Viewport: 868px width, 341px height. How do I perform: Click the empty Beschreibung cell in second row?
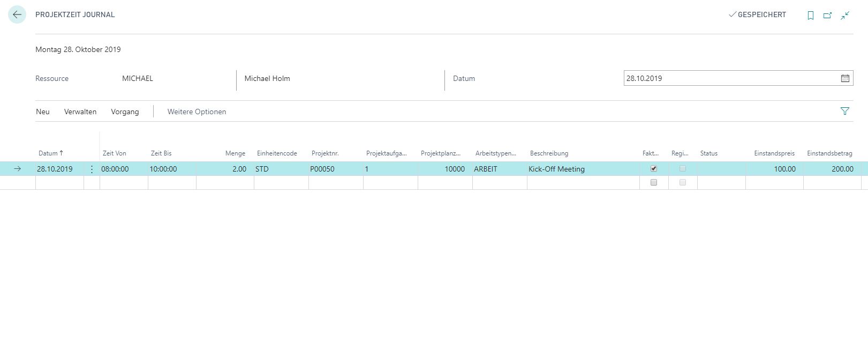pyautogui.click(x=583, y=183)
